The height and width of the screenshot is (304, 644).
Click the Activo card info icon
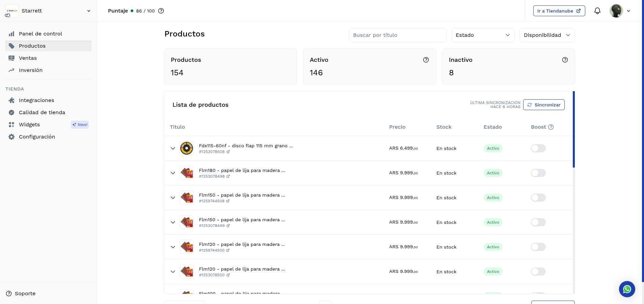(x=426, y=60)
